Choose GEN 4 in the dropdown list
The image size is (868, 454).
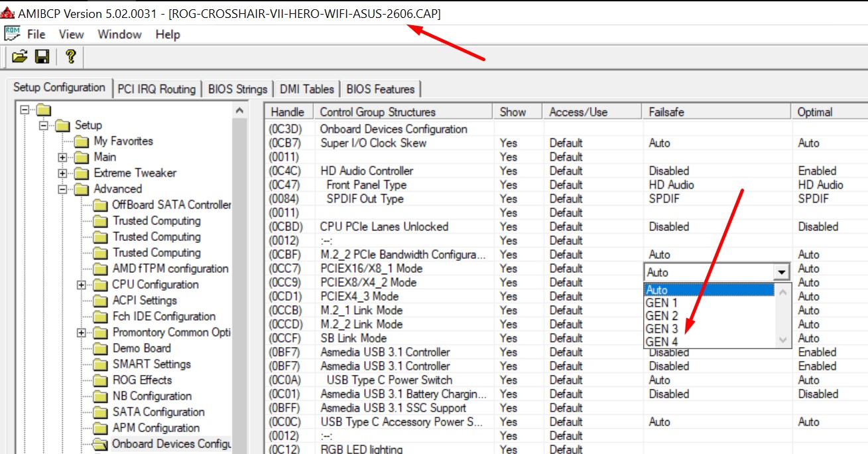coord(709,340)
